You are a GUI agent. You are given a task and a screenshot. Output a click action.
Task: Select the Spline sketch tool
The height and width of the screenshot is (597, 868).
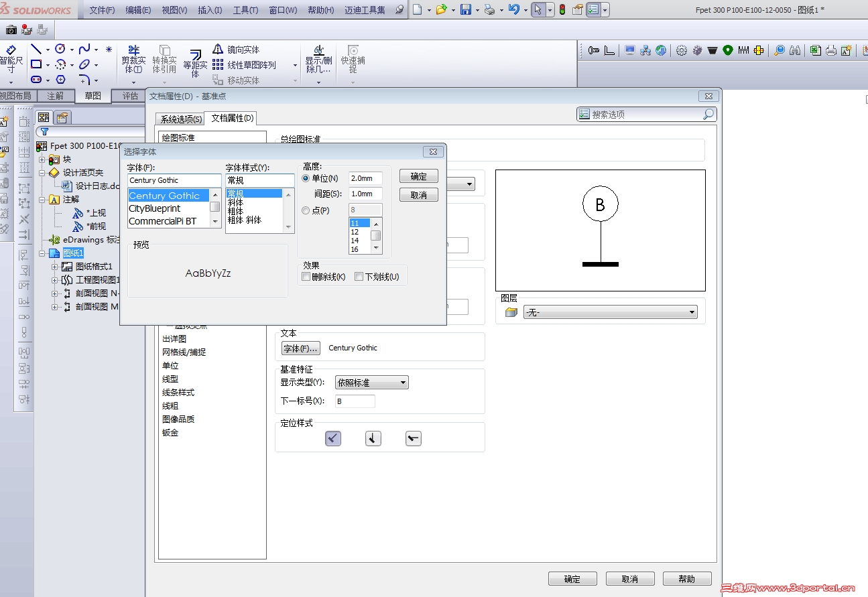click(x=84, y=49)
